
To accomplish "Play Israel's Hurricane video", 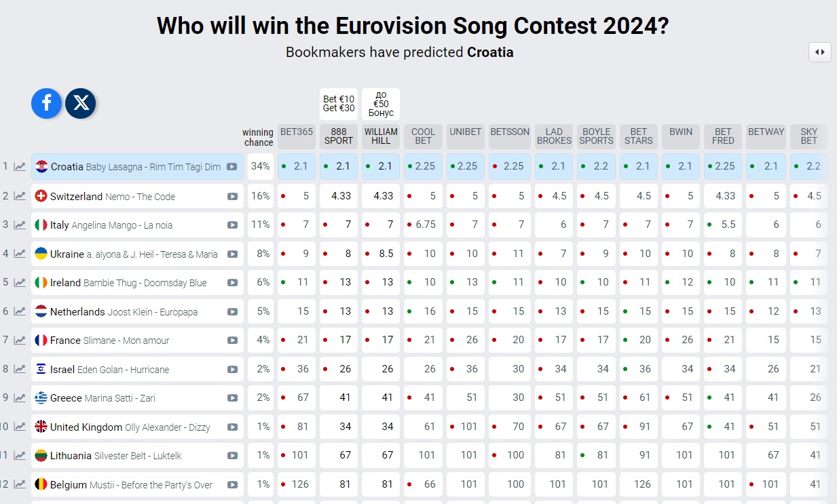I will [234, 369].
